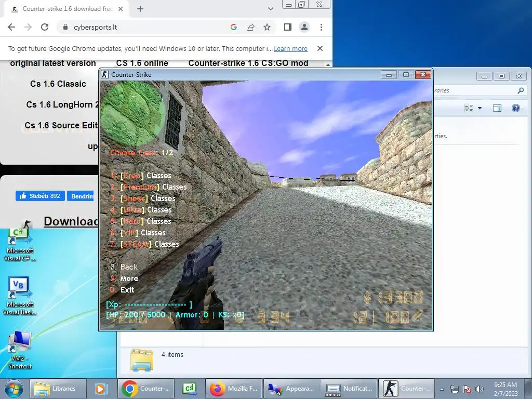
Task: Switch to Chrome Counter- taskbar button
Action: coord(146,389)
